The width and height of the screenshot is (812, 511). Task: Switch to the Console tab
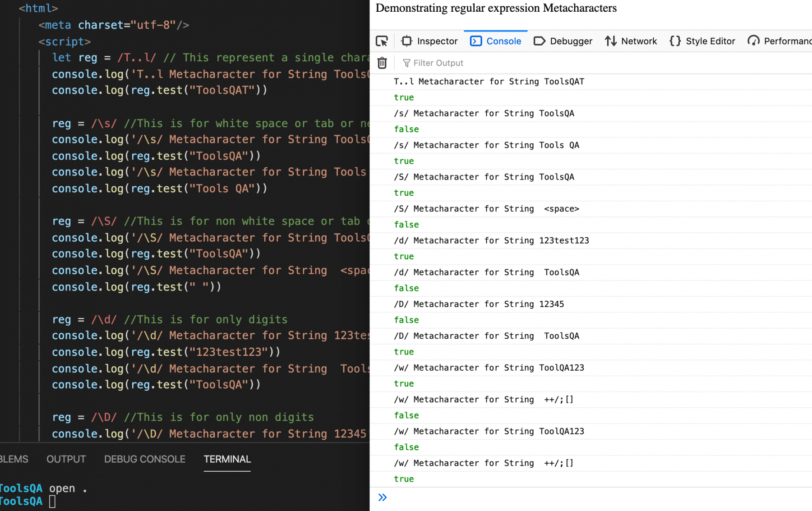click(x=496, y=41)
